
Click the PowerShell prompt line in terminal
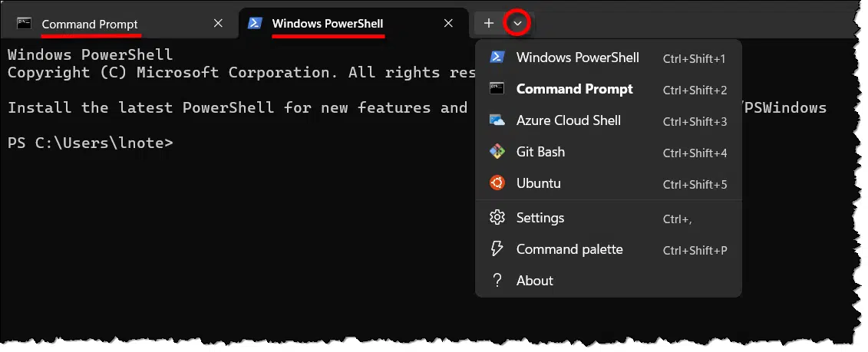(x=90, y=143)
